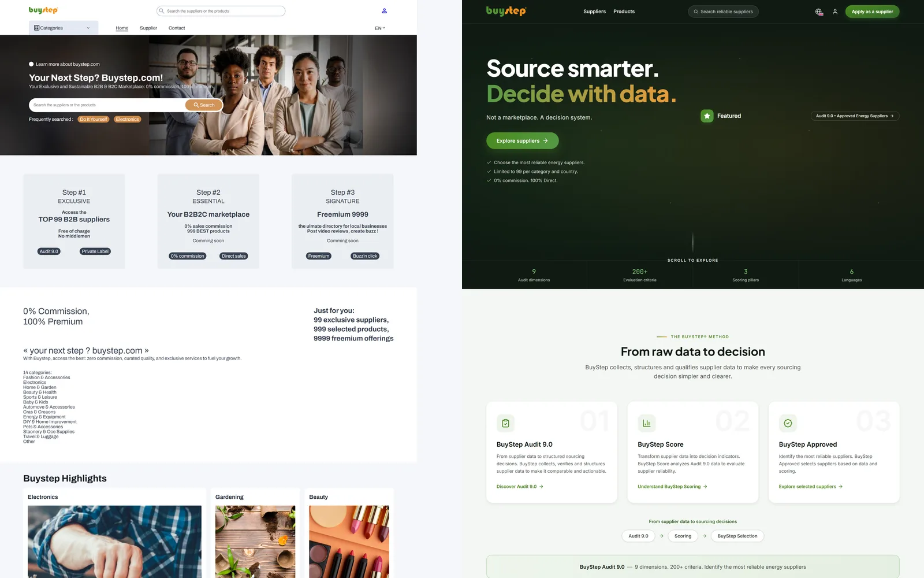Click the 'Evaluation criteria' stat
924x578 pixels.
pyautogui.click(x=640, y=275)
